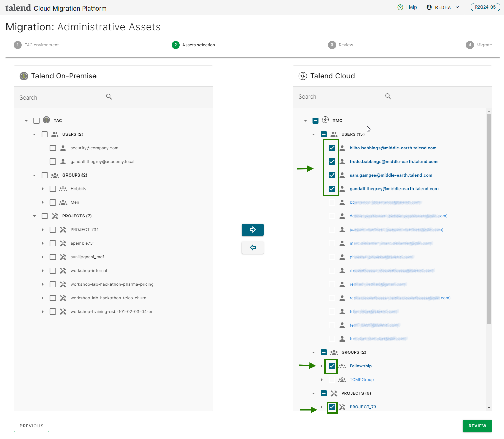504x439 pixels.
Task: Expand the Men group node
Action: [x=43, y=202]
